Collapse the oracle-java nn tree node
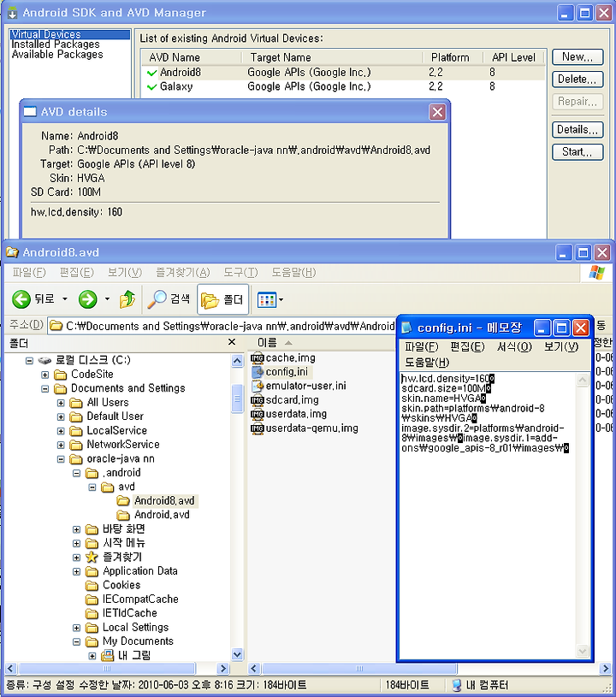616x697 pixels. (x=61, y=459)
